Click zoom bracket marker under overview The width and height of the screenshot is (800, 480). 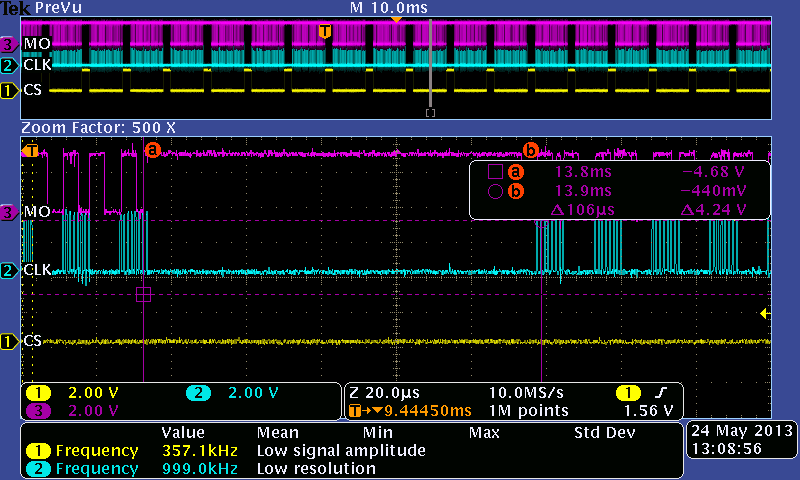(431, 113)
